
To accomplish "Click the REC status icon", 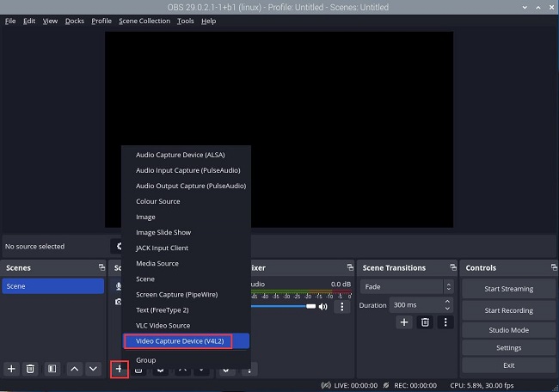I will pos(386,385).
